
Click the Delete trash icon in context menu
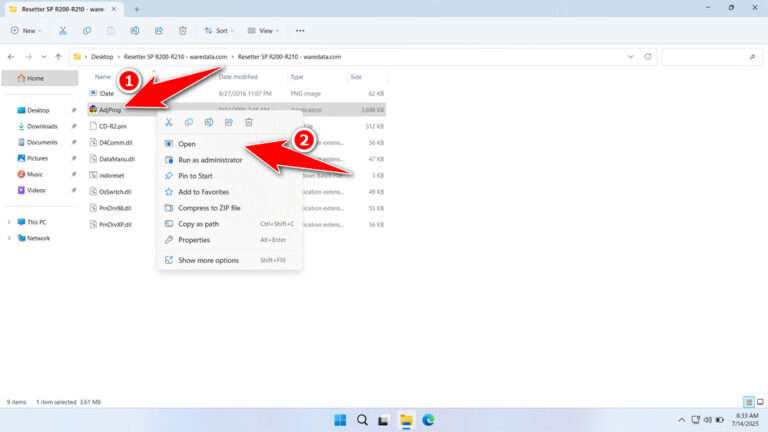coord(249,122)
